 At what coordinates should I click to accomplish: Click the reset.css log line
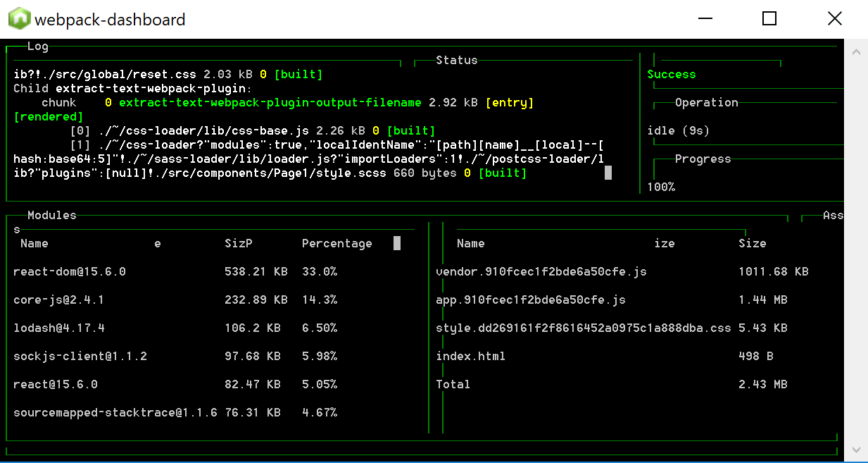pos(168,75)
